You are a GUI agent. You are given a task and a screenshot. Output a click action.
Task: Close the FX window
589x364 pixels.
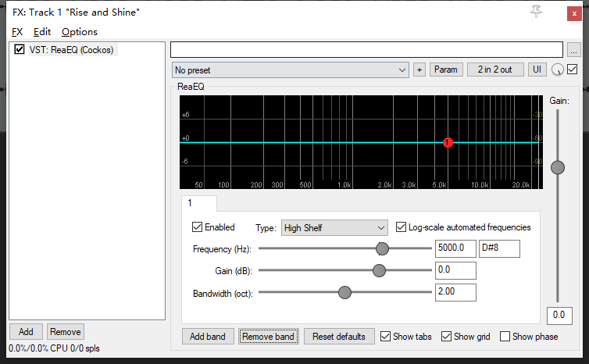(x=574, y=13)
